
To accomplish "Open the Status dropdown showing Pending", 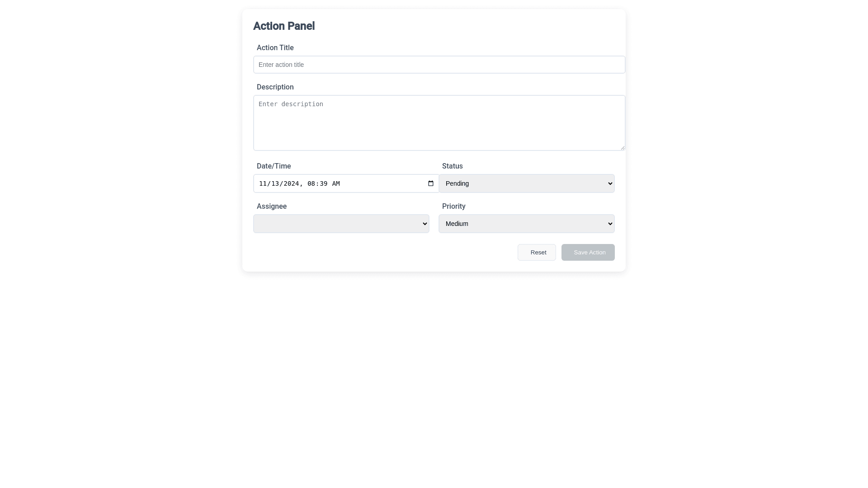I will click(526, 183).
